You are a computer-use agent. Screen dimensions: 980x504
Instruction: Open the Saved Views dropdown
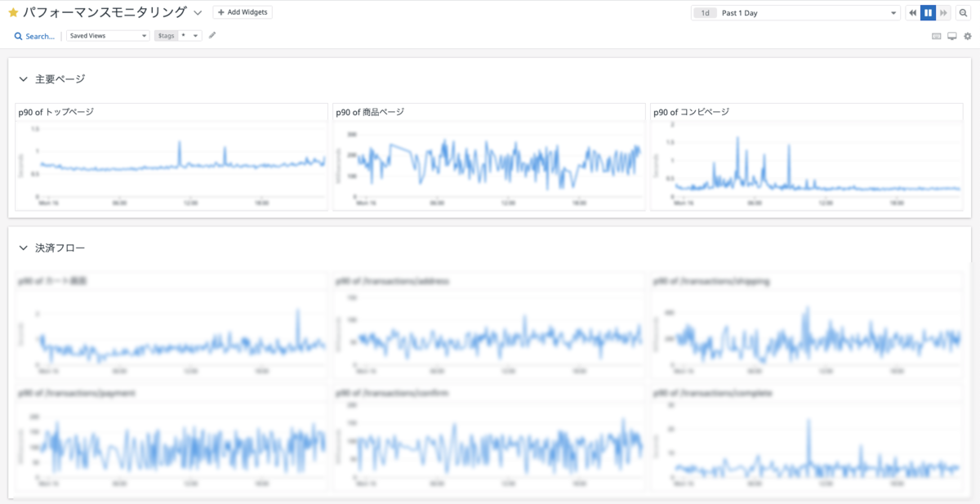pos(108,36)
